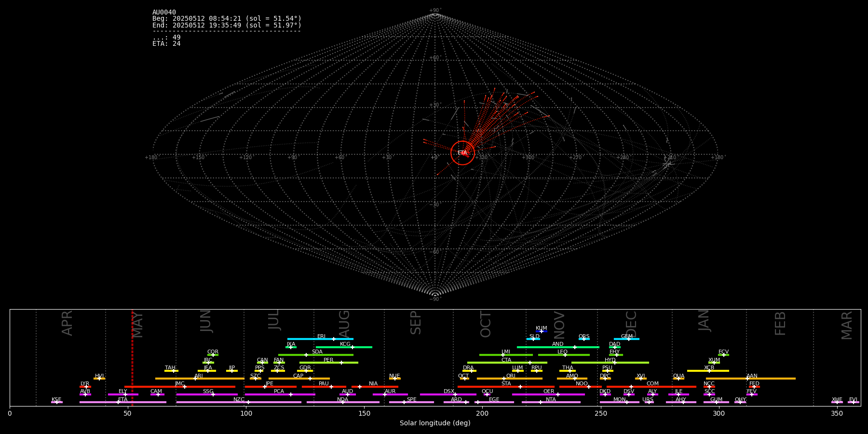Screen dimensions: 868x434
Task: Click the ERI shower bar label
Action: [x=322, y=337]
